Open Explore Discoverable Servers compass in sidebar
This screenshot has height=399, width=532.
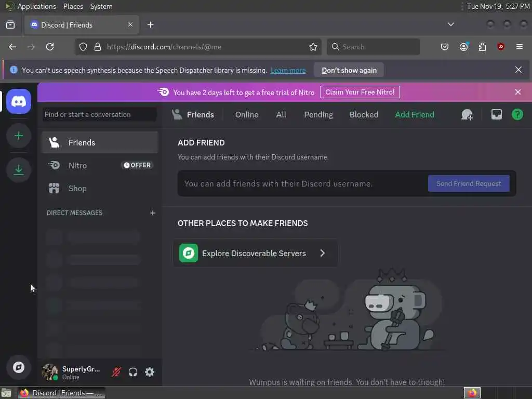(x=19, y=367)
